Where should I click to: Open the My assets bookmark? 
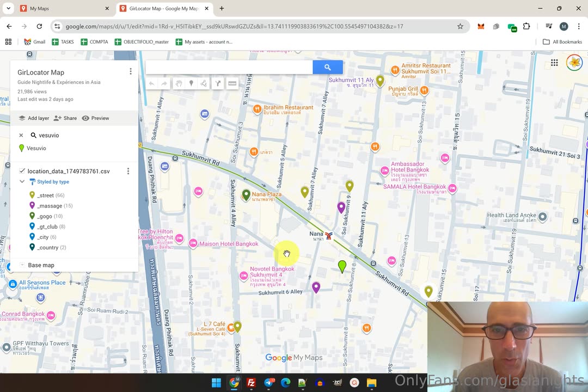(204, 42)
